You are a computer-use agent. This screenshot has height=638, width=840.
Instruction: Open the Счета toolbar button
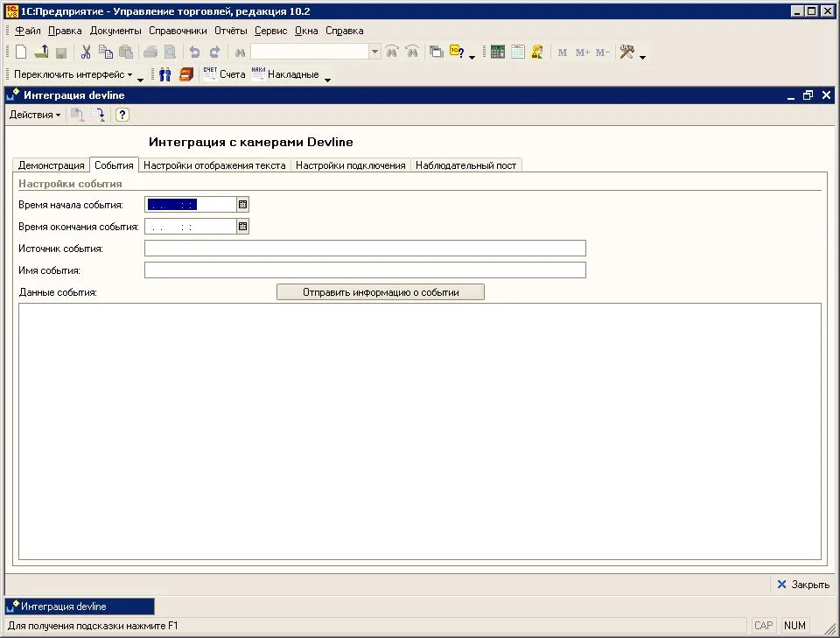point(225,75)
